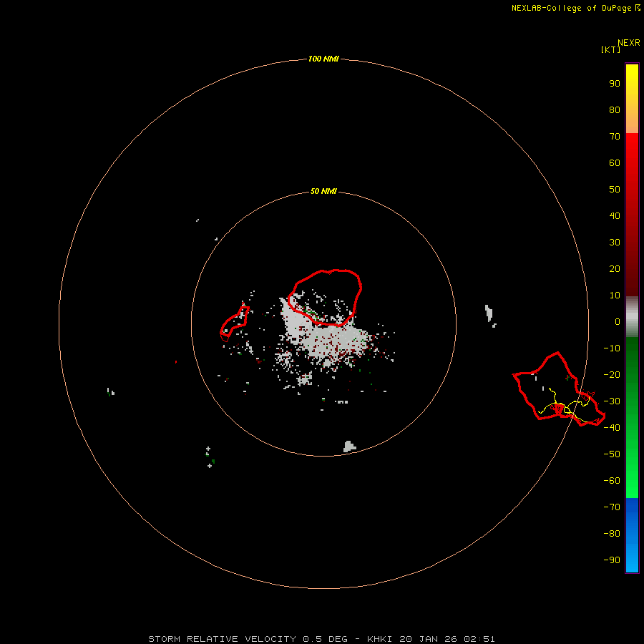Click the positive 60 kt scale value
This screenshot has height=644, width=644.
615,162
